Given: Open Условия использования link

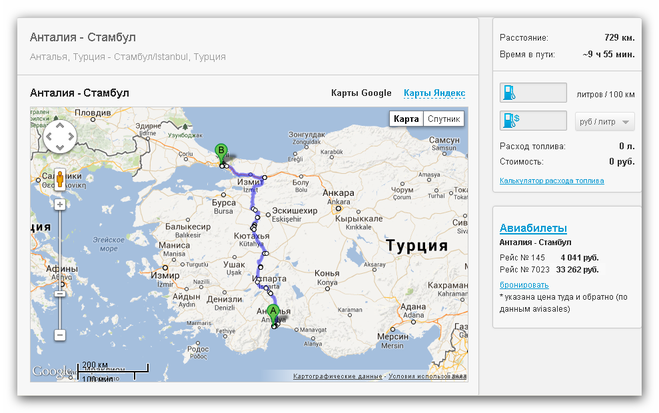Looking at the screenshot, I should click(427, 376).
